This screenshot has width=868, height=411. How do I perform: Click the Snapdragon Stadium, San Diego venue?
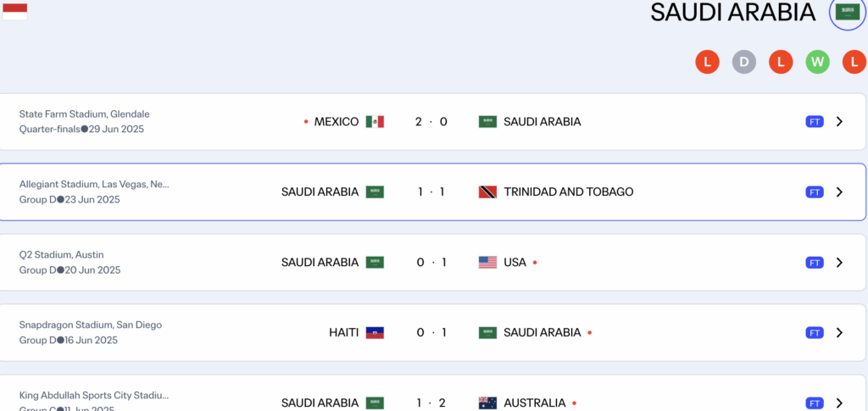click(x=90, y=325)
